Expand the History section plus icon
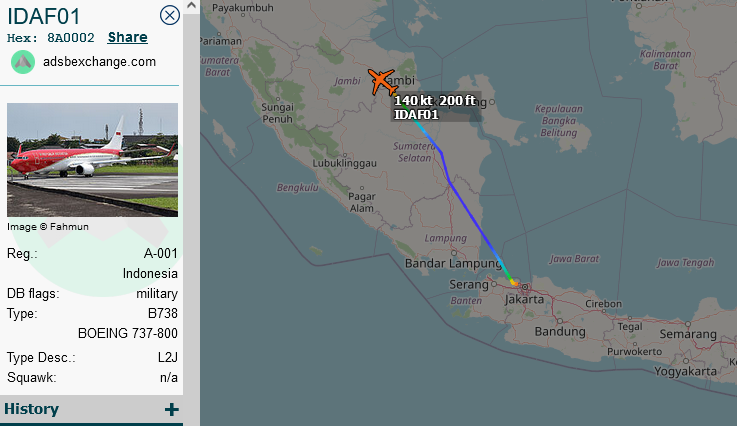737x426 pixels. (172, 410)
